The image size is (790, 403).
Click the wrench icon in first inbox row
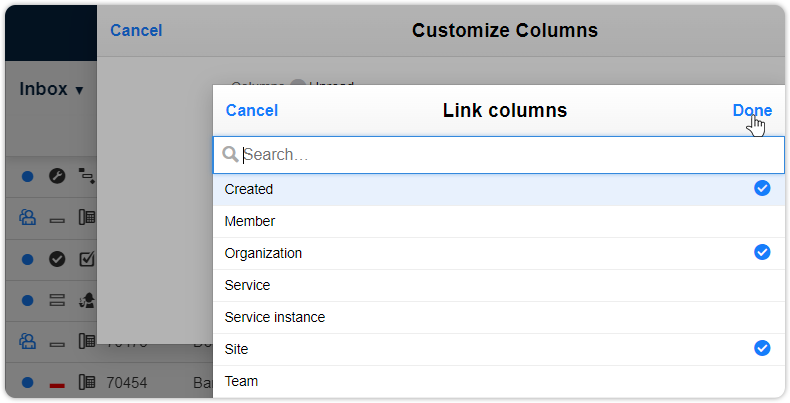coord(57,176)
